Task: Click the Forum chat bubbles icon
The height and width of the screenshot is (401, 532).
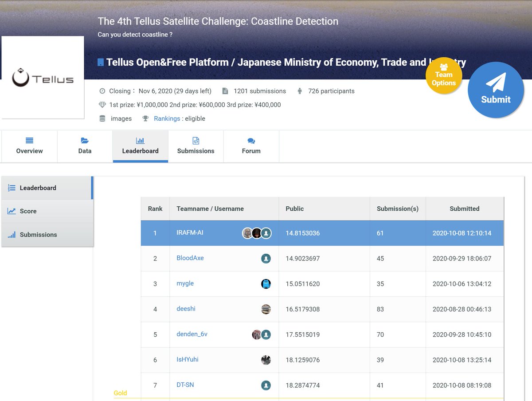Action: (x=251, y=141)
